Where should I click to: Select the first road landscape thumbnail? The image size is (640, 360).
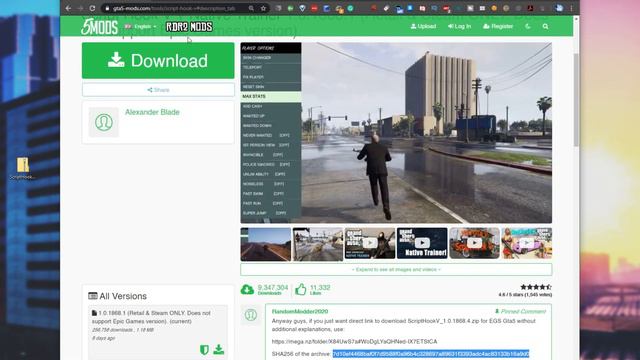click(x=266, y=244)
